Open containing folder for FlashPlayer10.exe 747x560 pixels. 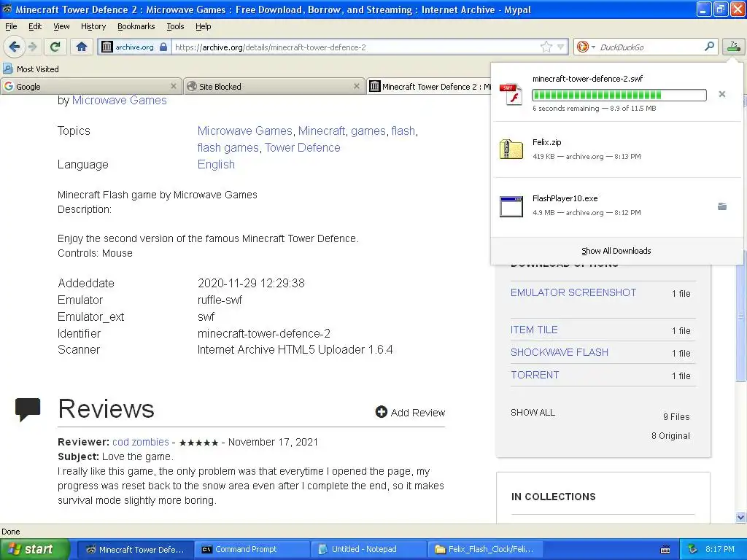tap(722, 206)
